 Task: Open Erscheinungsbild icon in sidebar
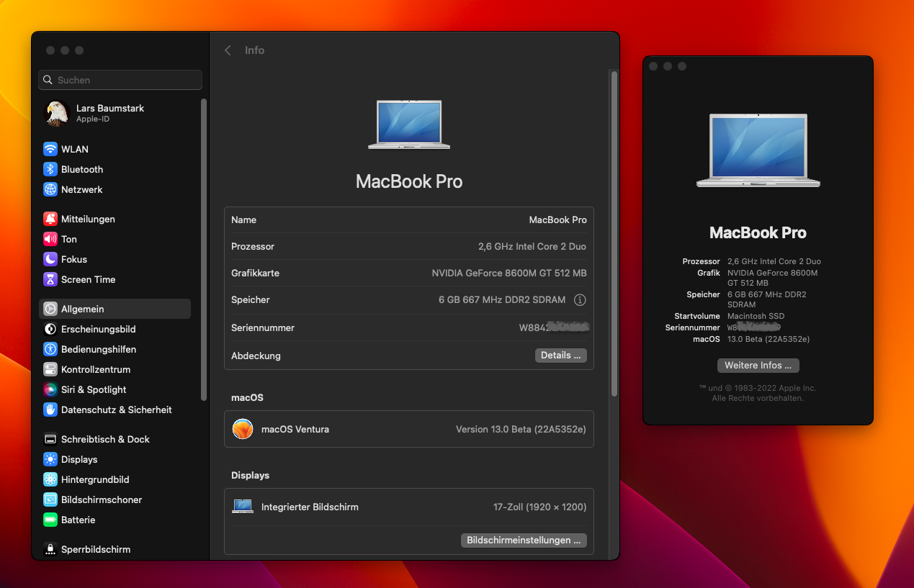click(x=50, y=329)
